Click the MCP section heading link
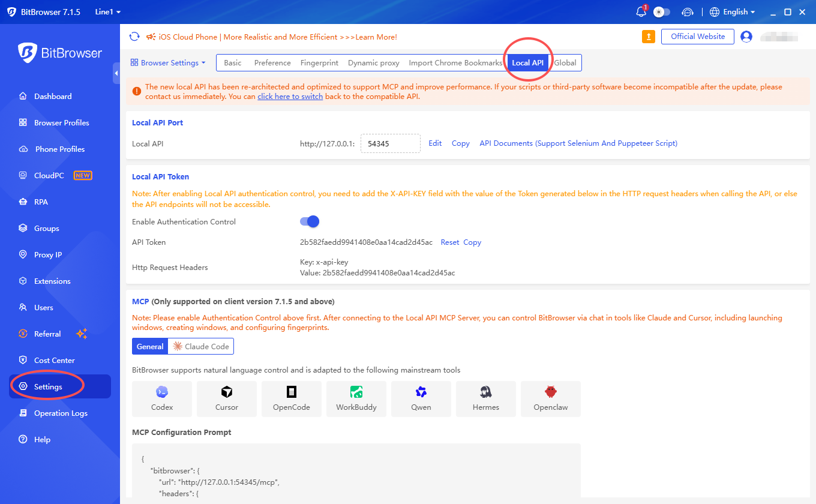The image size is (816, 504). tap(140, 301)
